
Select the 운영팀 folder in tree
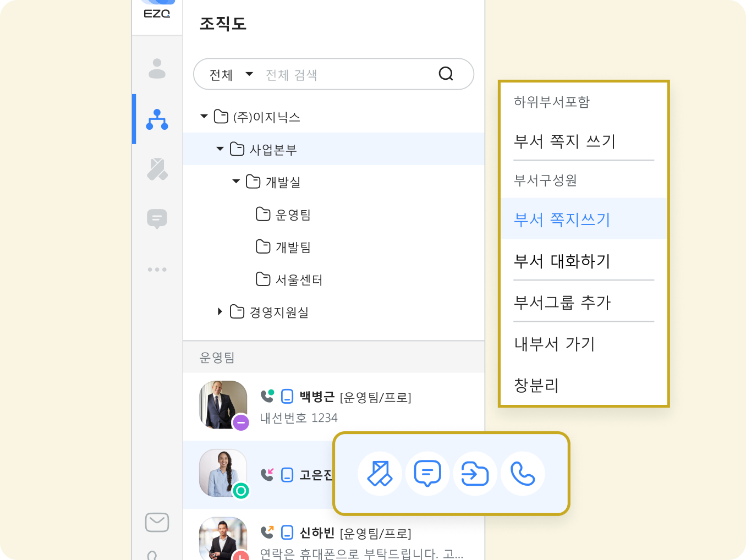click(283, 215)
